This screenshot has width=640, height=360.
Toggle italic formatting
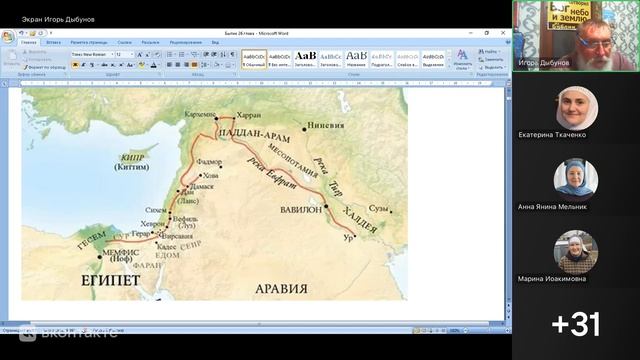(83, 65)
